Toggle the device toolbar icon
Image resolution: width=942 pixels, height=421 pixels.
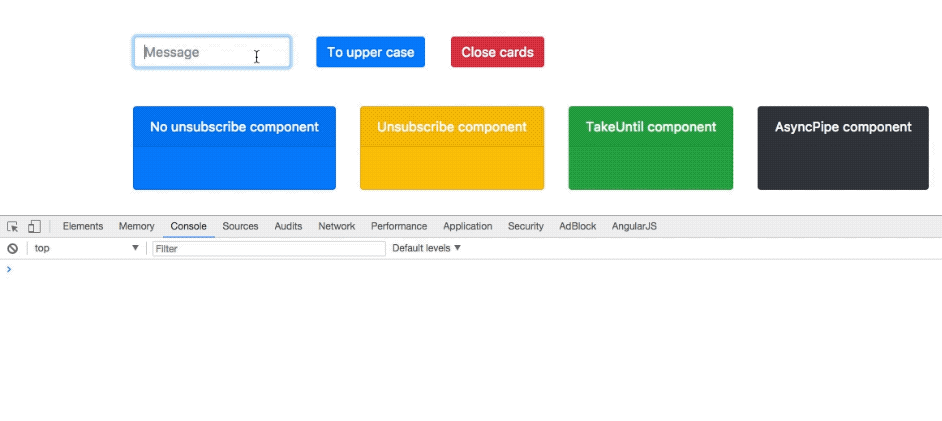pyautogui.click(x=34, y=227)
